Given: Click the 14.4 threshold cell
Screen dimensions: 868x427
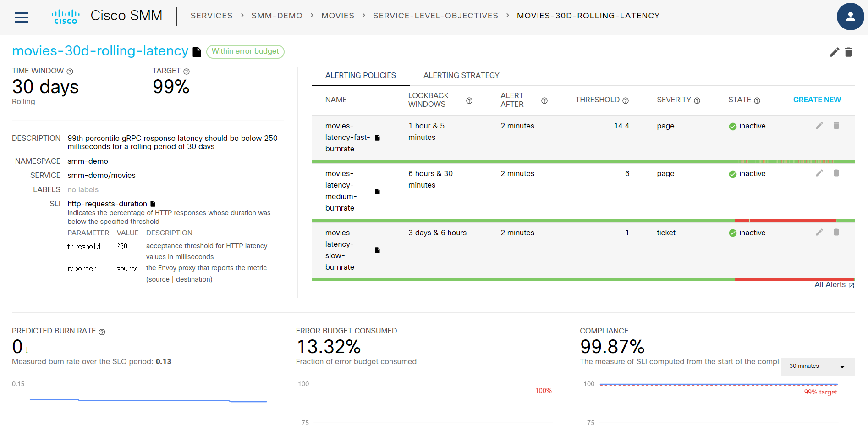Looking at the screenshot, I should click(621, 126).
